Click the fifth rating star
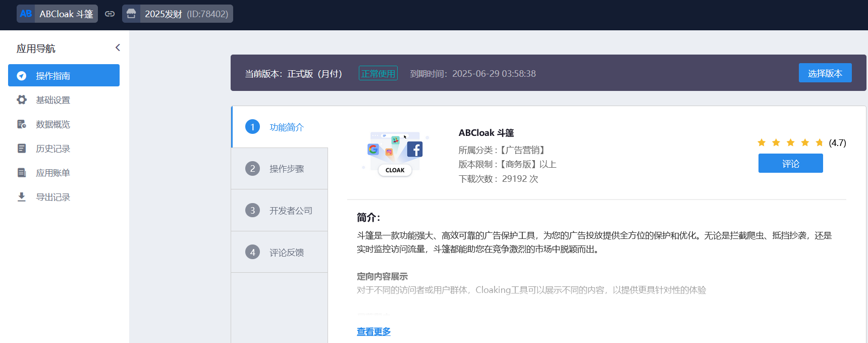The height and width of the screenshot is (343, 868). (x=819, y=142)
